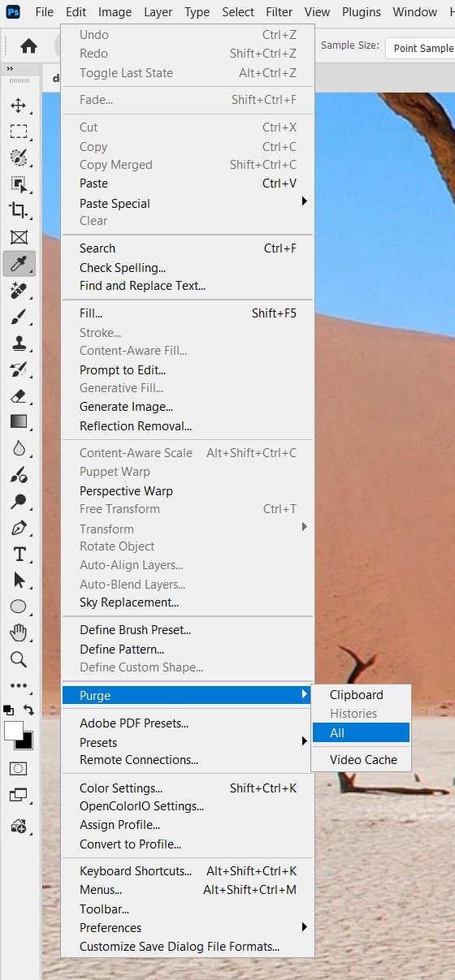Viewport: 455px width, 980px height.
Task: Select the Ellipse shape tool
Action: [x=19, y=607]
